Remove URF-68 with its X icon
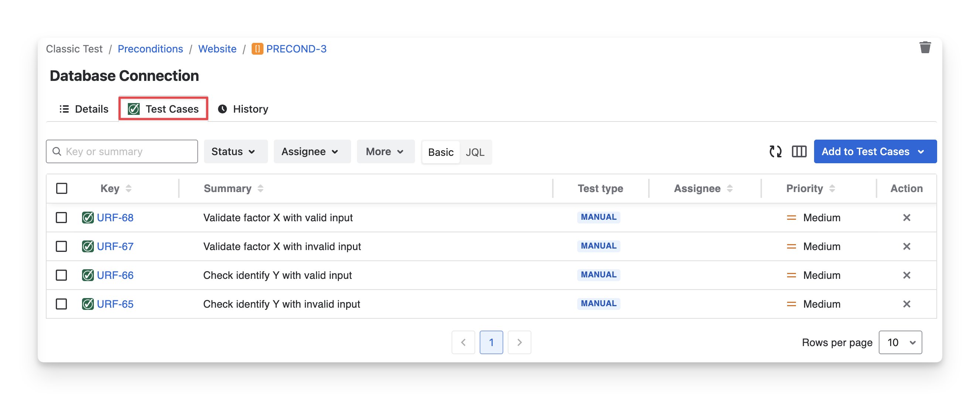The width and height of the screenshot is (980, 400). (906, 218)
